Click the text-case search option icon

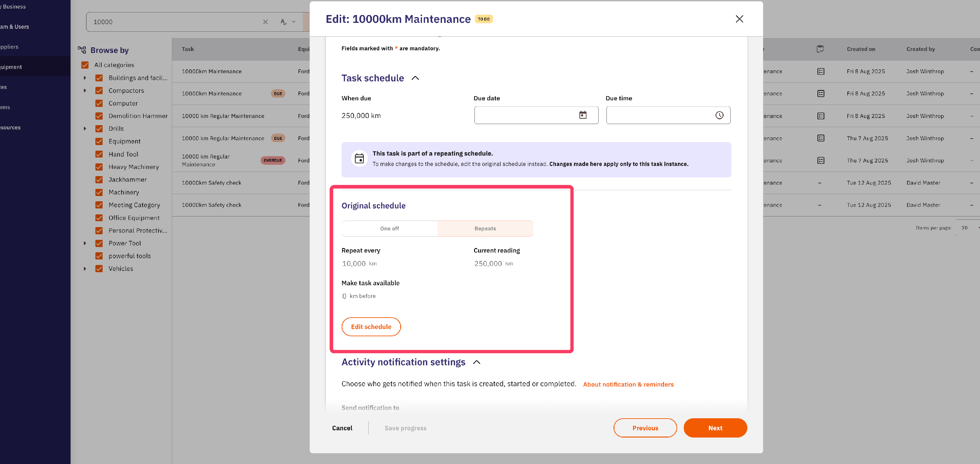(x=283, y=22)
